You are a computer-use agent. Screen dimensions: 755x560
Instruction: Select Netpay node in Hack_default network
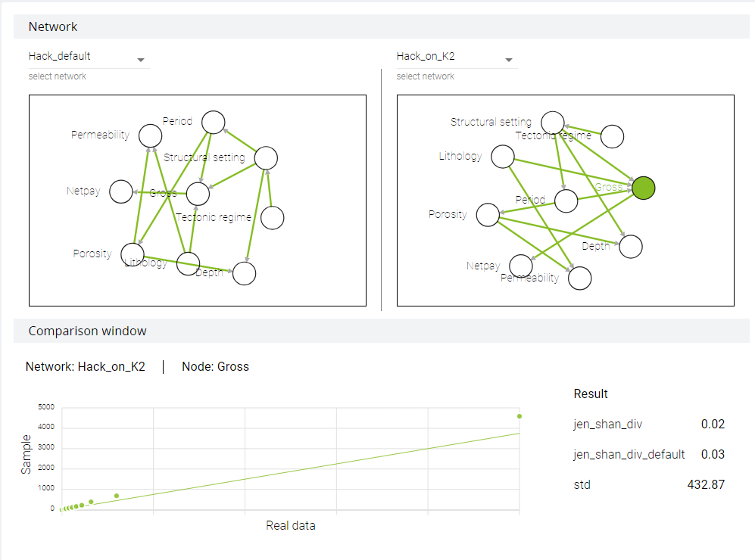point(121,191)
